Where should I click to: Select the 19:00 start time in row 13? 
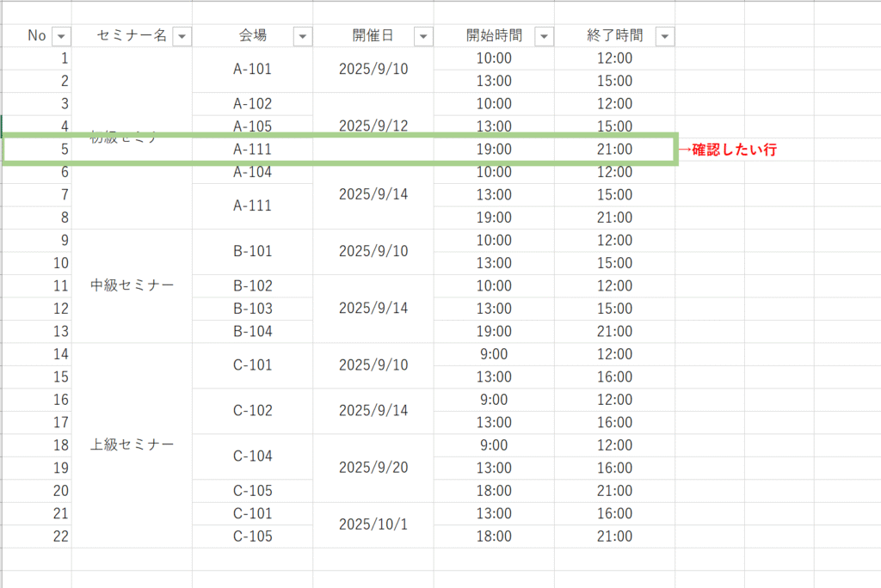[x=494, y=331]
